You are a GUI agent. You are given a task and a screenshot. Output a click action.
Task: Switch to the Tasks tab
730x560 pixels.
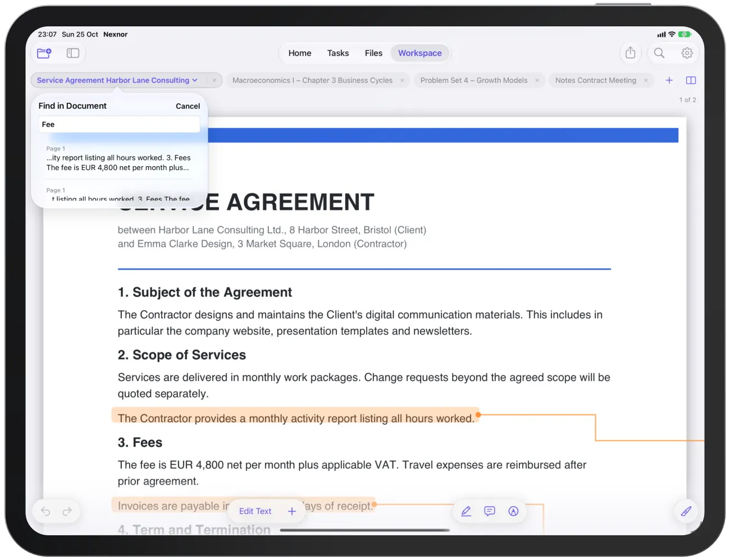tap(338, 53)
